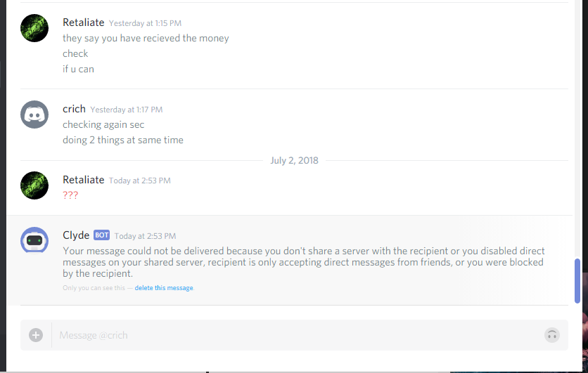Click the BOT tag beside Clyde
Image resolution: width=588 pixels, height=373 pixels.
point(101,235)
